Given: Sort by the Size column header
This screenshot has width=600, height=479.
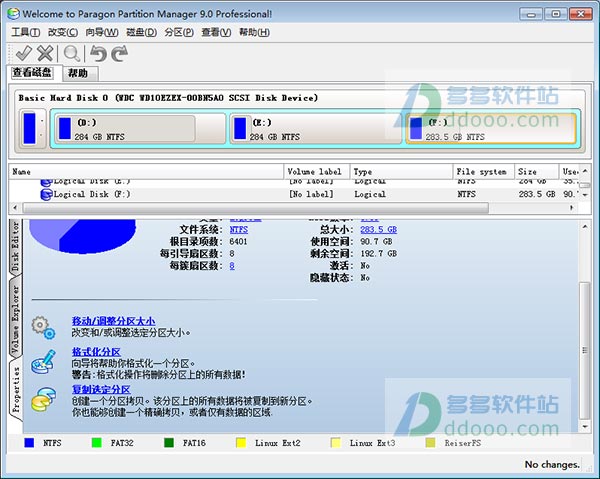Looking at the screenshot, I should click(536, 171).
